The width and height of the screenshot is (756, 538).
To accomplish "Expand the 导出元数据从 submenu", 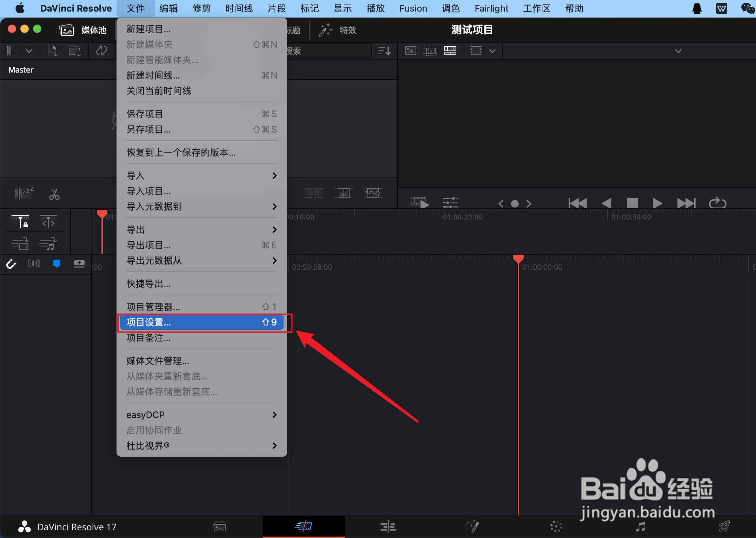I will pyautogui.click(x=201, y=260).
